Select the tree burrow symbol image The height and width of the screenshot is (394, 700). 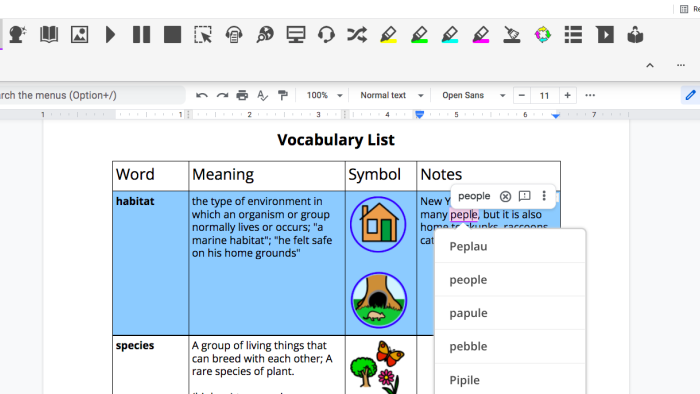coord(379,300)
